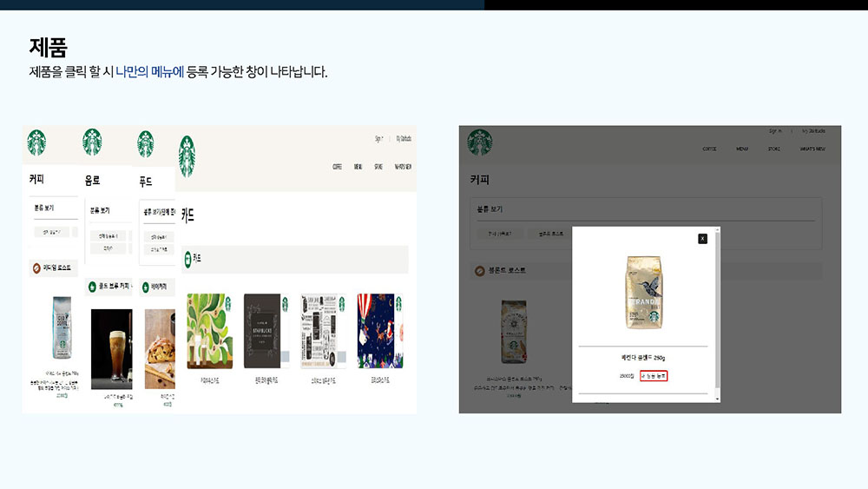This screenshot has width=868, height=489.
Task: Click the My Starbucks link on the dimmed page
Action: tap(814, 131)
